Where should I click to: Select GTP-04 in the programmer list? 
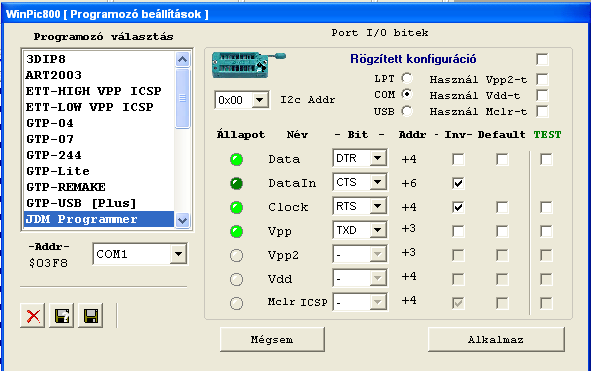tap(99, 123)
